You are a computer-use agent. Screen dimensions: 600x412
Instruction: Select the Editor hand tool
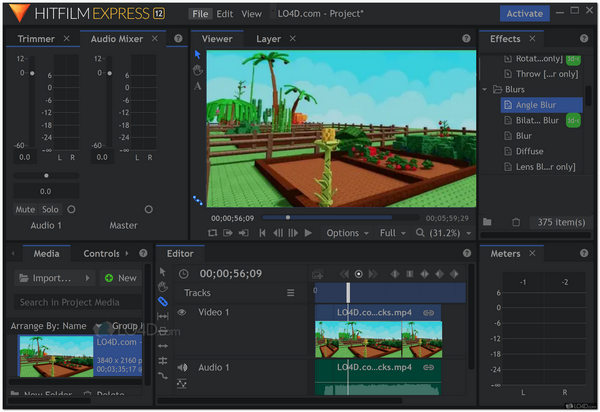pos(163,287)
